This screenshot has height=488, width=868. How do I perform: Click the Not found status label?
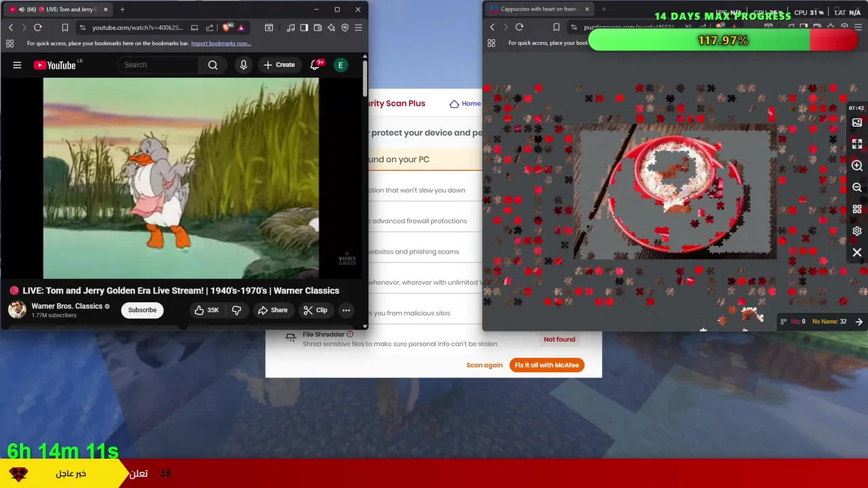tap(559, 340)
